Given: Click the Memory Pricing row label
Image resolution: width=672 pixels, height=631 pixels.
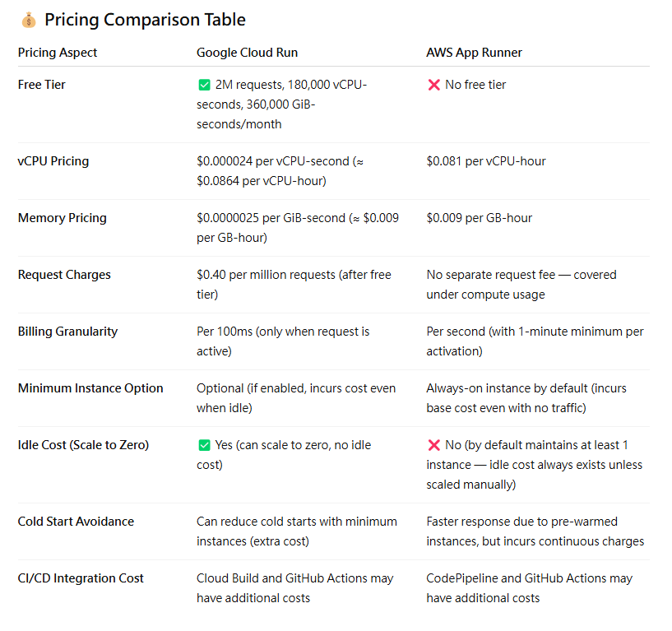Looking at the screenshot, I should (63, 218).
